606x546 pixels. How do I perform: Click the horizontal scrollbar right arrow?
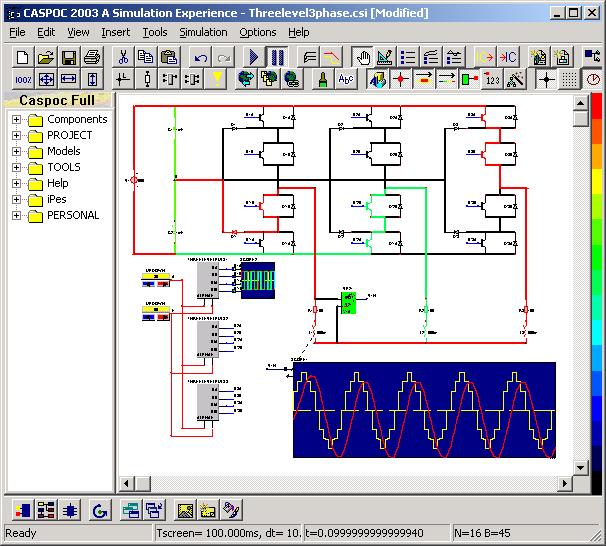tap(565, 483)
